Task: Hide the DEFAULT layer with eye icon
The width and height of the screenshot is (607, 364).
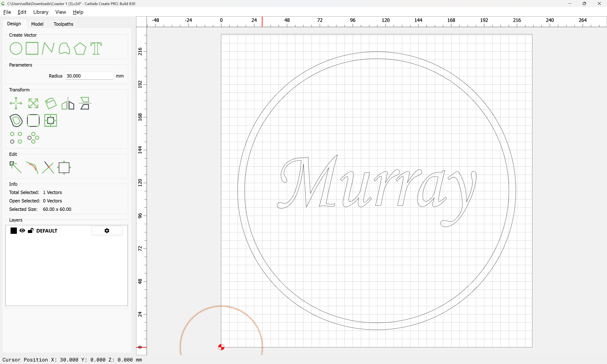Action: pos(22,231)
